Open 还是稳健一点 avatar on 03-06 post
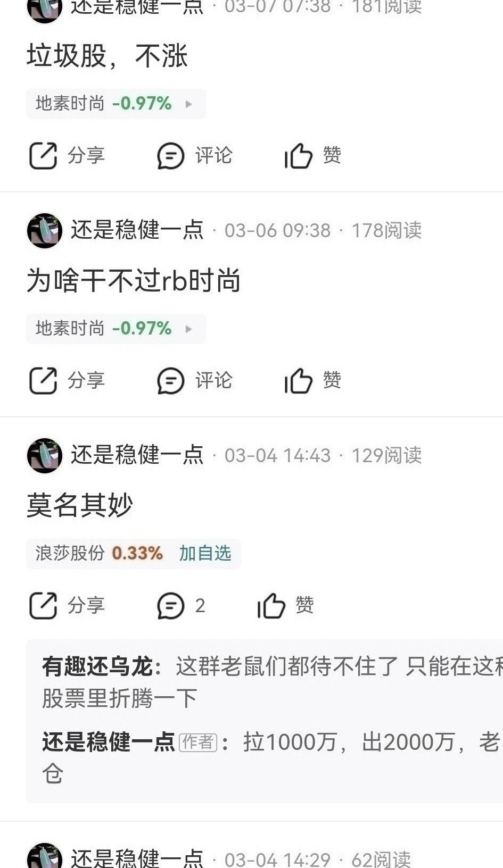 coord(45,230)
